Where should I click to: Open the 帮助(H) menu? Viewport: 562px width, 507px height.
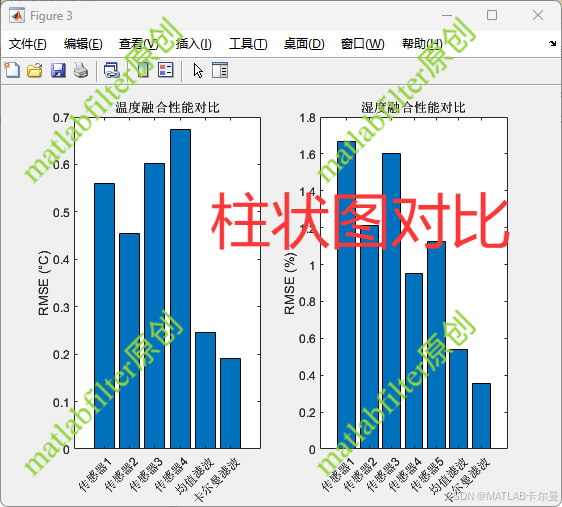point(422,44)
